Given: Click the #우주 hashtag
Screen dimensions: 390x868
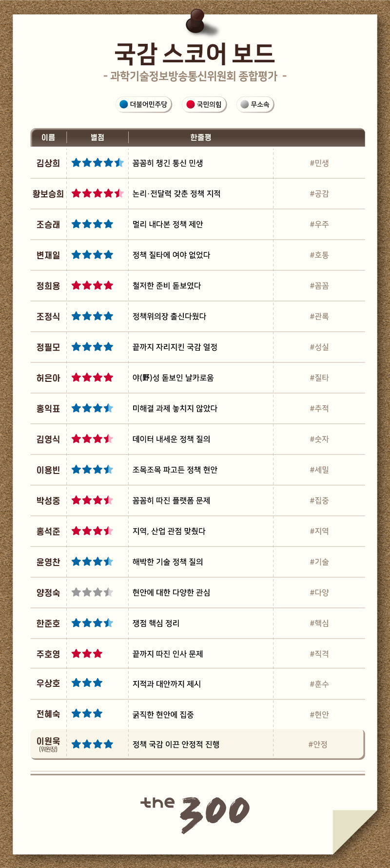Looking at the screenshot, I should [319, 224].
